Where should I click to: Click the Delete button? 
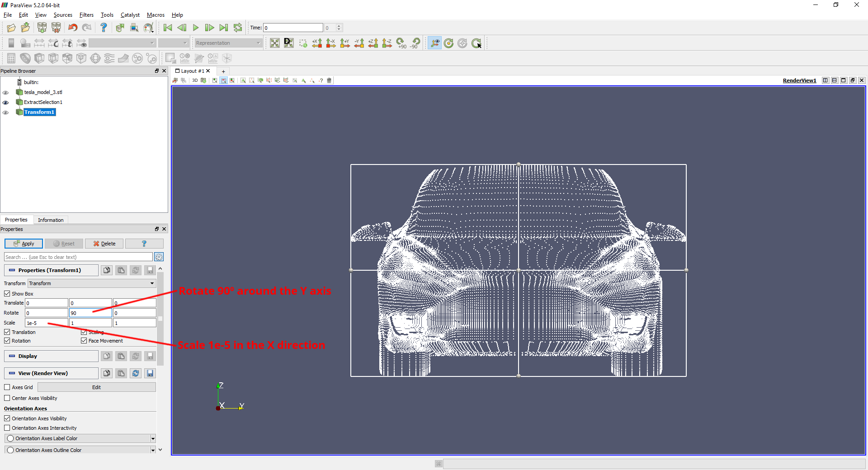pos(104,244)
